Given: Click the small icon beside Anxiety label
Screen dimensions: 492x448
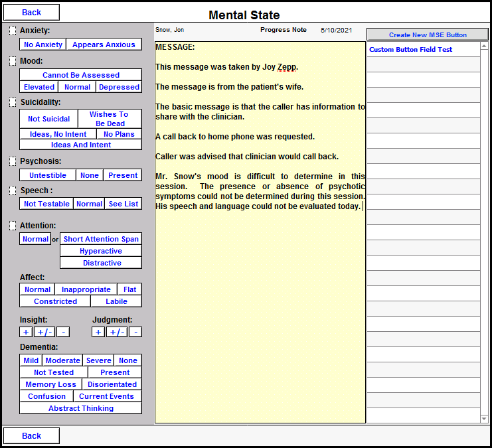Looking at the screenshot, I should coord(13,31).
